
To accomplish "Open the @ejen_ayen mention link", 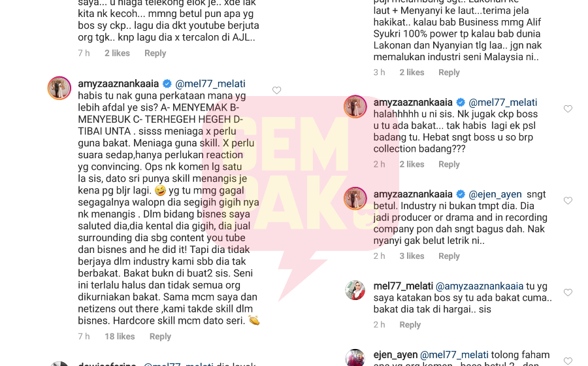I will [495, 194].
